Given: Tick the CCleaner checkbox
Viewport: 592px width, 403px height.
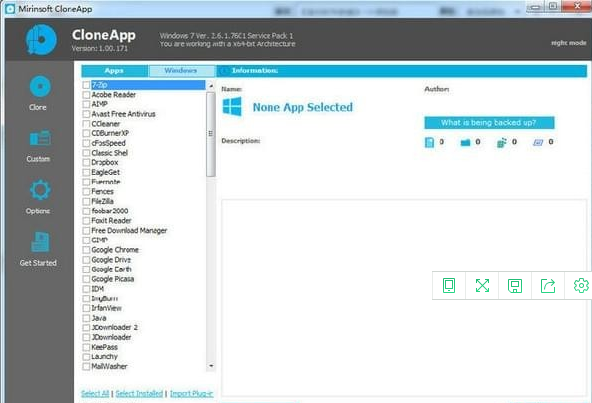Looking at the screenshot, I should [86, 124].
